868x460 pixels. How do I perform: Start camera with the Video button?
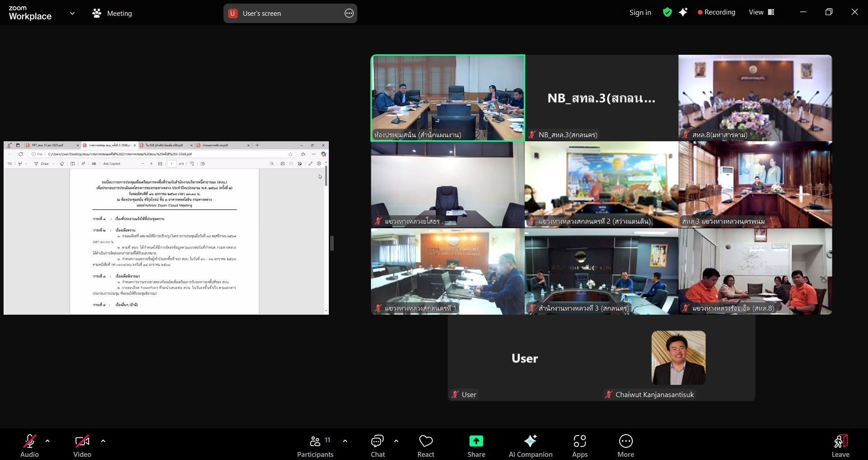(82, 446)
